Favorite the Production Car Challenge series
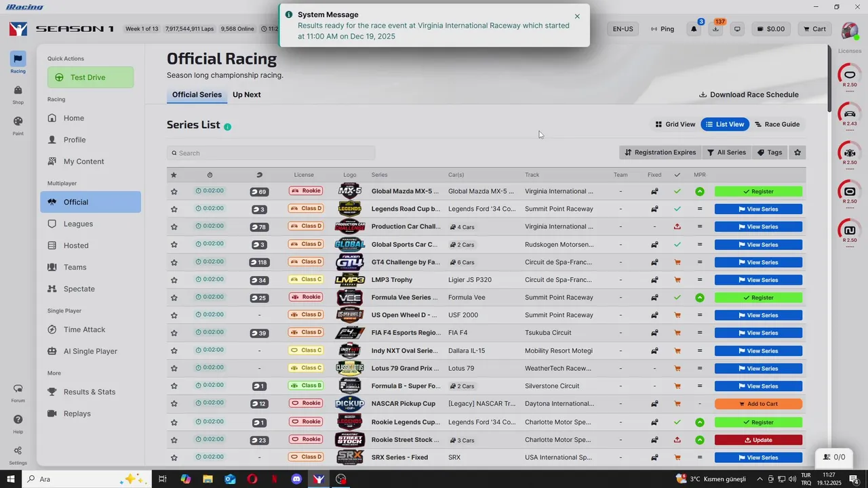868x488 pixels. pyautogui.click(x=174, y=227)
